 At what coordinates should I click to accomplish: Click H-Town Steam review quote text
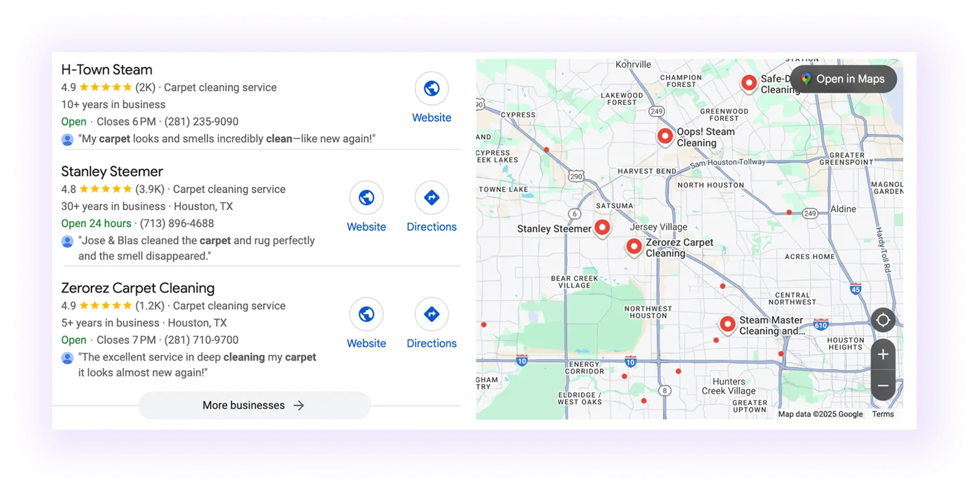pyautogui.click(x=227, y=139)
